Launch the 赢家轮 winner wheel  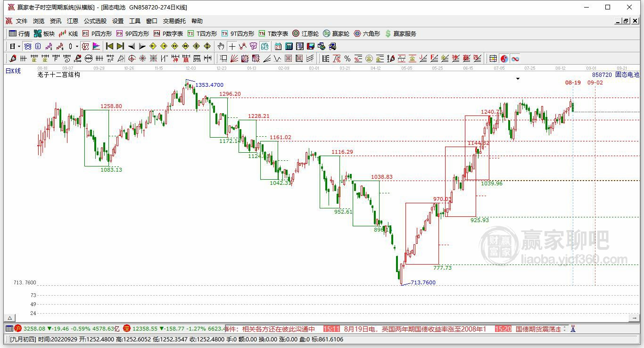pos(336,33)
